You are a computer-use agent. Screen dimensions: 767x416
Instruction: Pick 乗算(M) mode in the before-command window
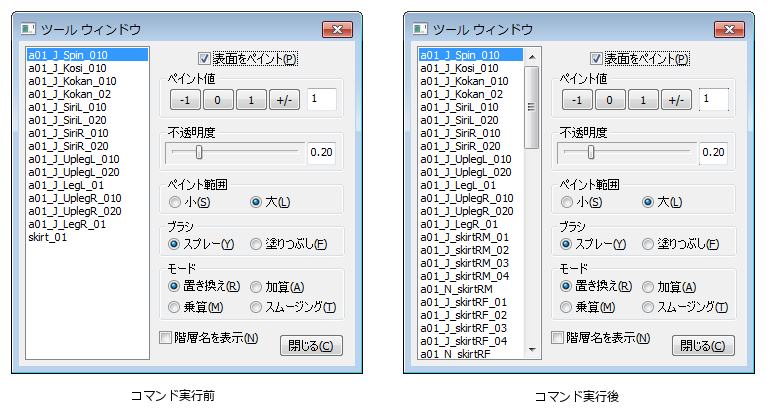(175, 307)
